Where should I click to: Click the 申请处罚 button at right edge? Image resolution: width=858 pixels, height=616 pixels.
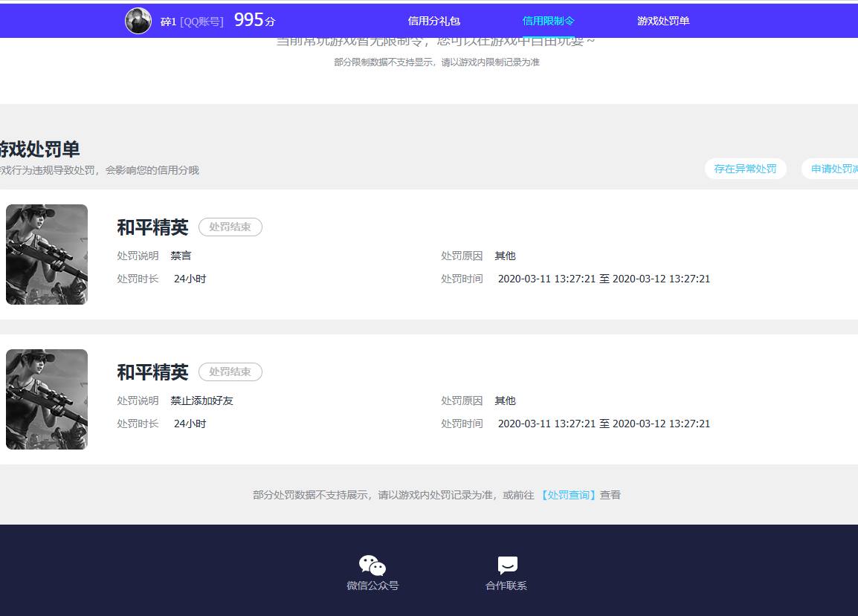pos(830,169)
